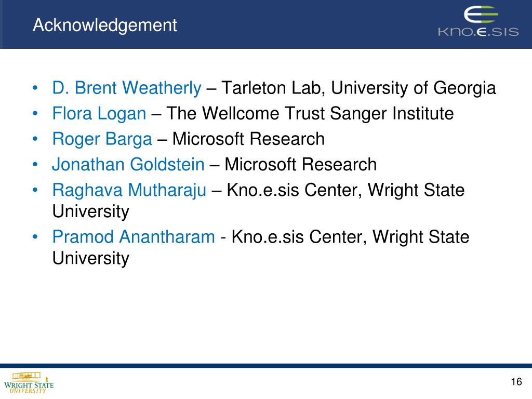Click the bullet before D. Brent Weatherly
Screen dimensions: 532x399
click(35, 88)
